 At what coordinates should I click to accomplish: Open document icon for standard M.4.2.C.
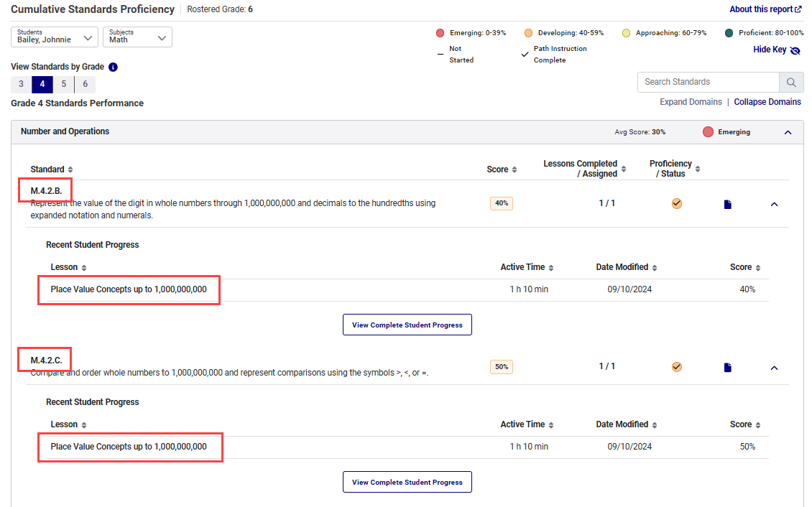point(727,368)
